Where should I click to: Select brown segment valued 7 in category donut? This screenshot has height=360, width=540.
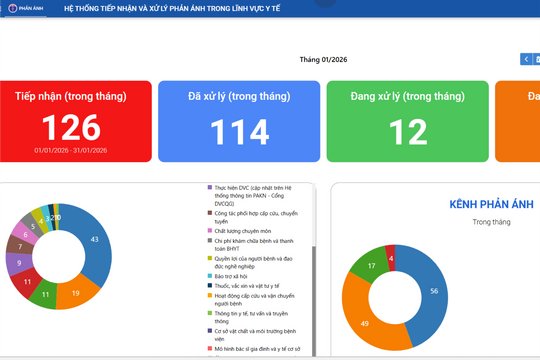[x=20, y=247]
